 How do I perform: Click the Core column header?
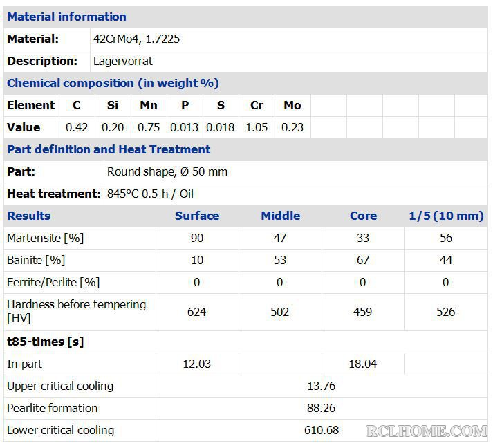coord(363,216)
